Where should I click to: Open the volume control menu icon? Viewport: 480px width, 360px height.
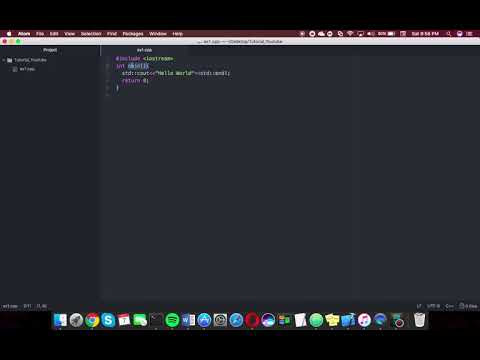point(370,34)
